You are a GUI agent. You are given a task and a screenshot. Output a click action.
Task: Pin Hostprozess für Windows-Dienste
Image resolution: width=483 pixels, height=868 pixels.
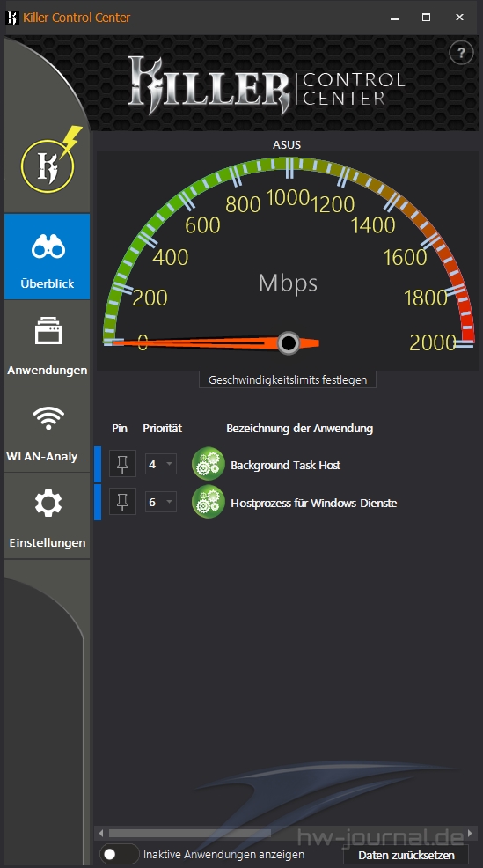click(x=122, y=502)
